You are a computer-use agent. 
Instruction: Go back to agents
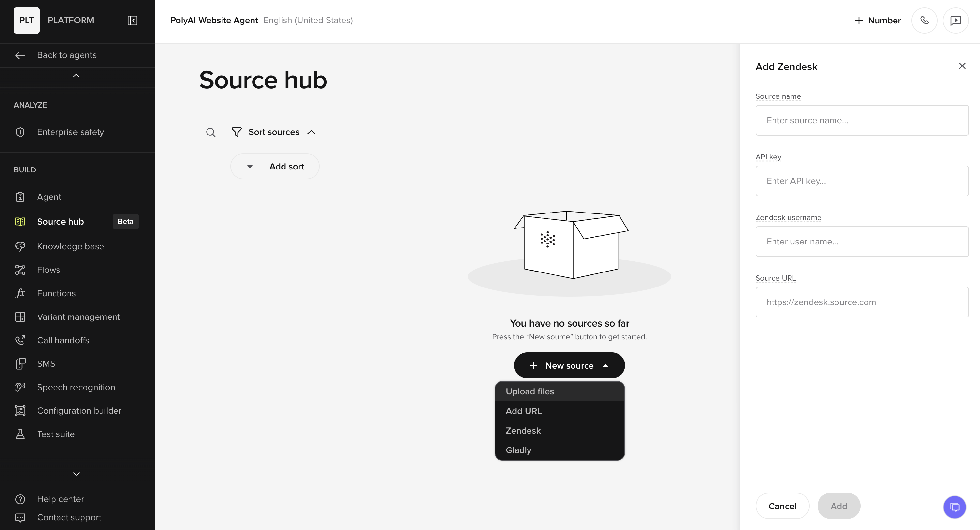[x=67, y=55]
